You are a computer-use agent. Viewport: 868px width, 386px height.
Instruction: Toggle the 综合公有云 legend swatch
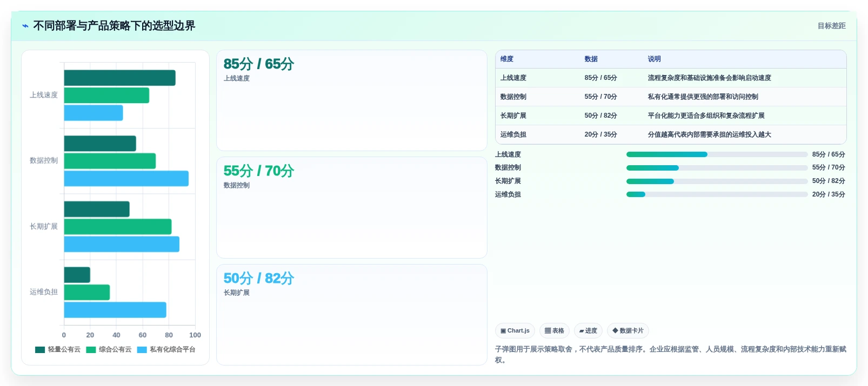(x=91, y=350)
